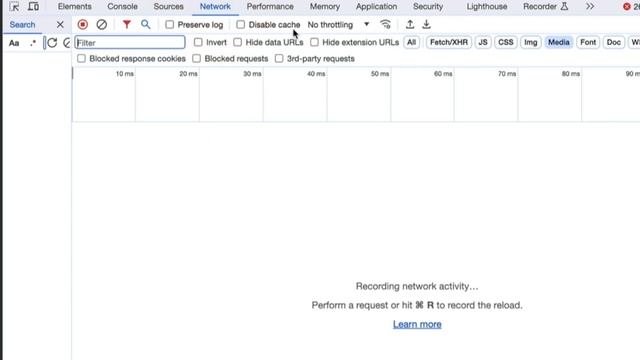The image size is (640, 360).
Task: Toggle the Media request filter
Action: coord(559,42)
